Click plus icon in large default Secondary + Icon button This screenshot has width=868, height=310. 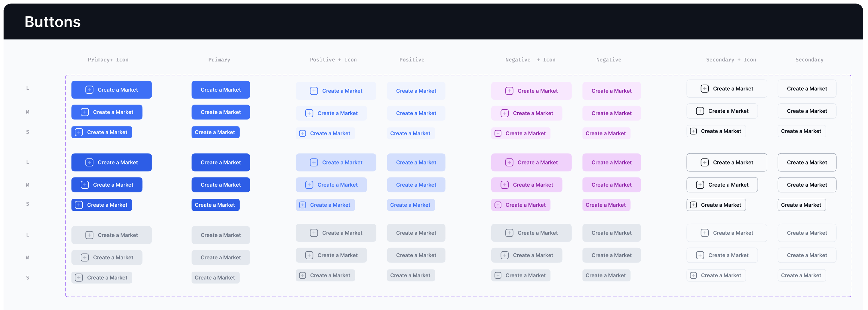tap(705, 89)
